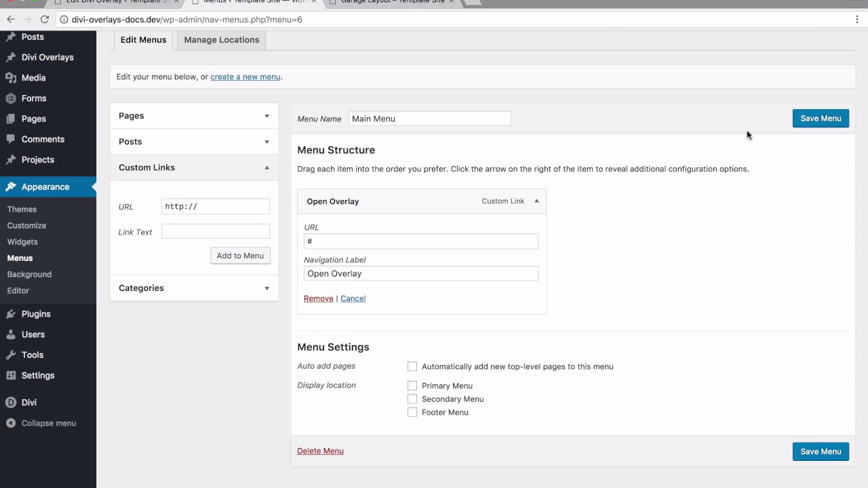Open the browser three-dot menu
Image resolution: width=868 pixels, height=488 pixels.
pos(856,20)
